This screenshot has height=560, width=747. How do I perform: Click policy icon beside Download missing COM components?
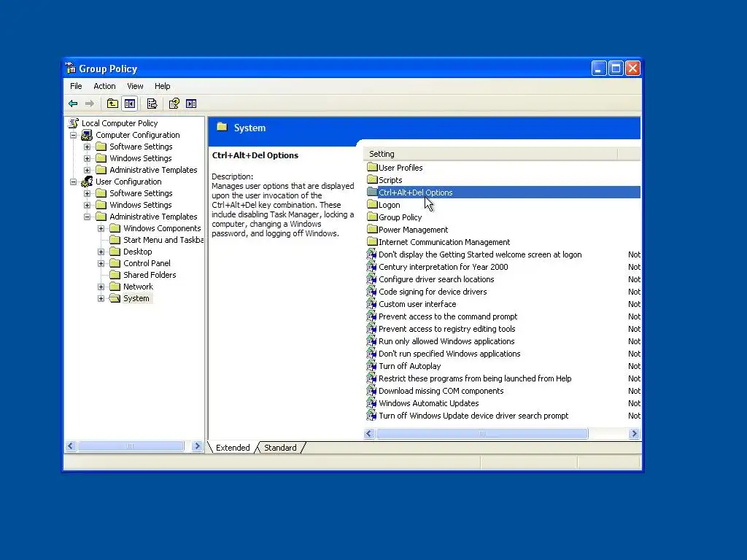click(371, 391)
